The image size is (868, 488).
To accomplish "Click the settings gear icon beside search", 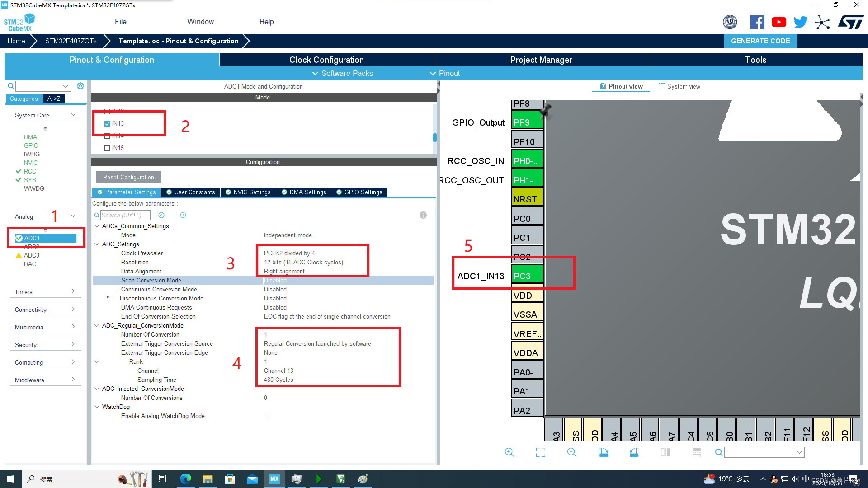I will click(x=80, y=86).
